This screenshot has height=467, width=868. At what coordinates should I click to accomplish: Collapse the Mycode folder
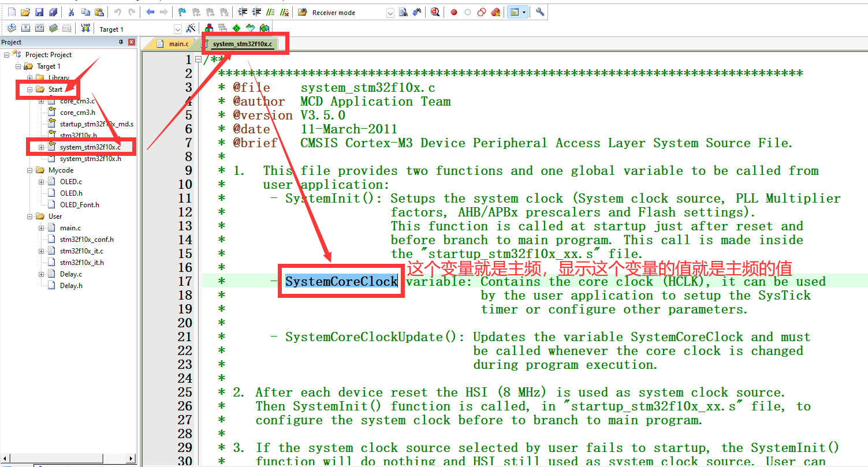tap(30, 170)
